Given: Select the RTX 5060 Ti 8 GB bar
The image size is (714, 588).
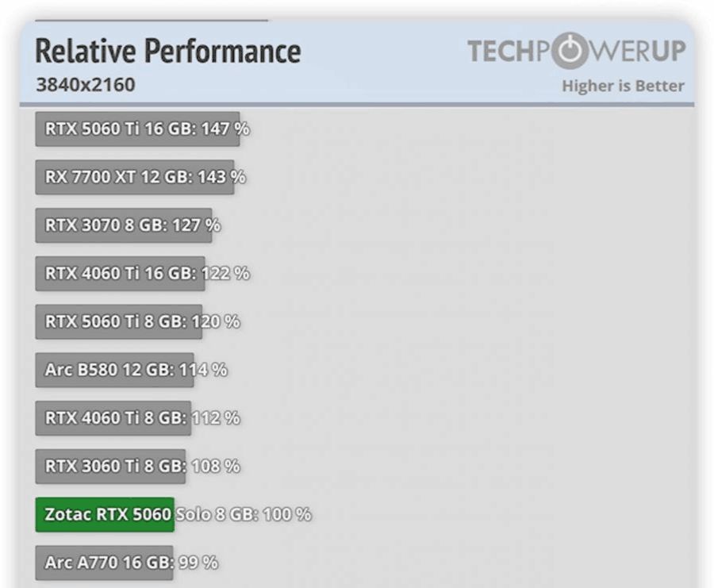Looking at the screenshot, I should (118, 322).
